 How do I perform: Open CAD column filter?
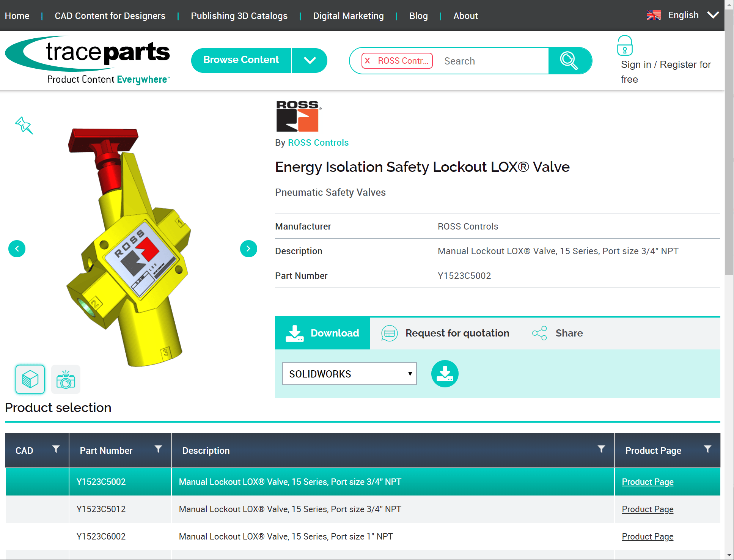pyautogui.click(x=56, y=449)
